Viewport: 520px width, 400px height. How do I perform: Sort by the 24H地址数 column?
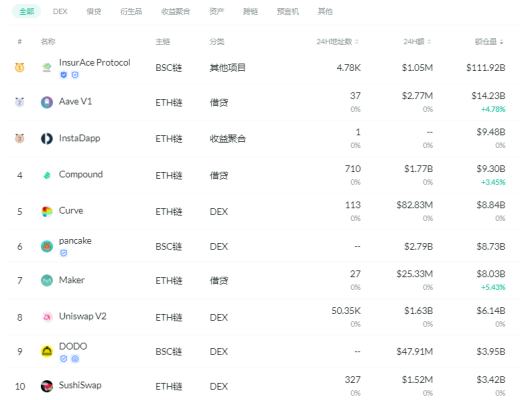pos(337,42)
